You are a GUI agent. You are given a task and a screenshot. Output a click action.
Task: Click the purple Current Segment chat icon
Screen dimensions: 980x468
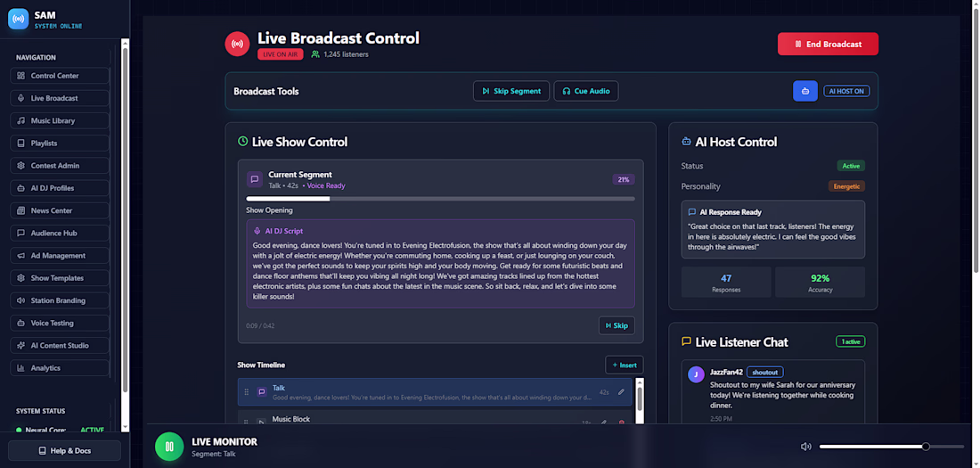(x=255, y=179)
